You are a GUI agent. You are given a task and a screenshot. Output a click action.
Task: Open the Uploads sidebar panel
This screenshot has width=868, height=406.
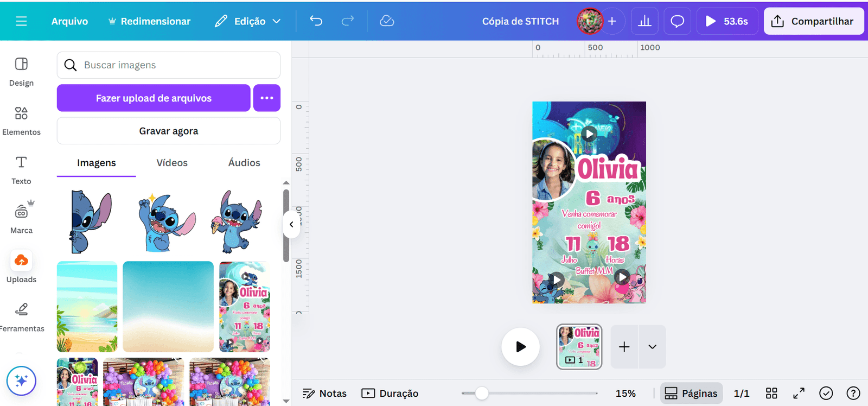(21, 267)
